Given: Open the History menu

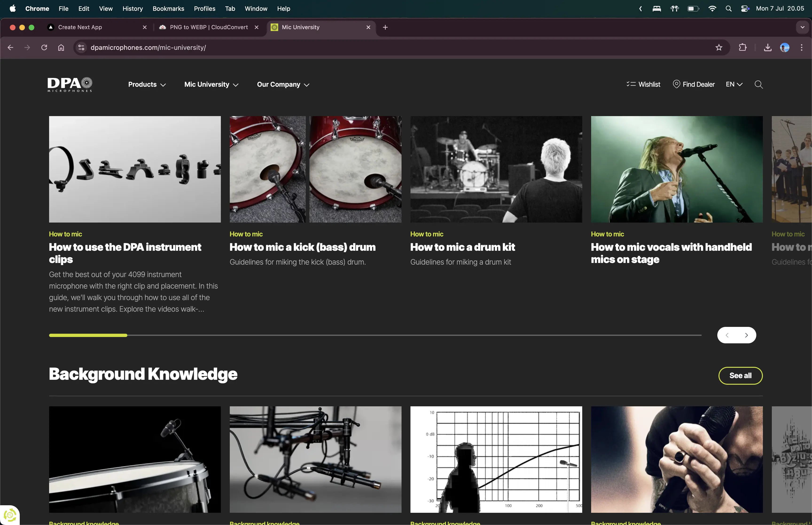Looking at the screenshot, I should point(133,8).
